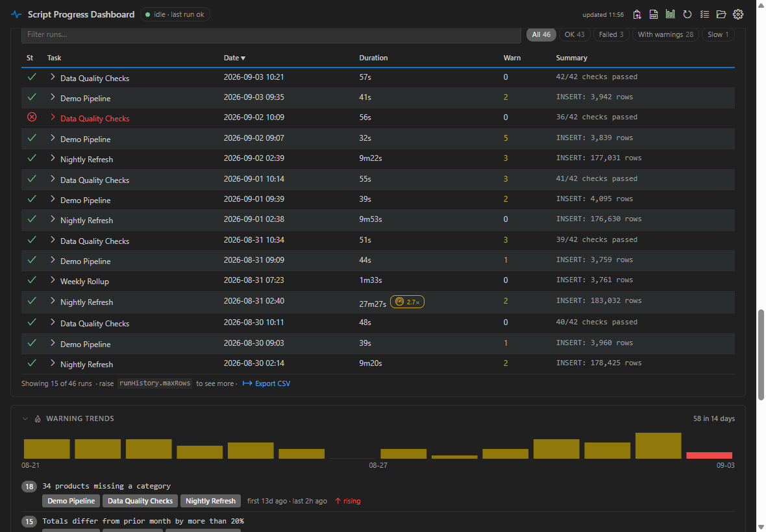Viewport: 766px width, 532px height.
Task: Expand the Demo Pipeline run from 2026-09-02 09:07
Action: click(53, 138)
